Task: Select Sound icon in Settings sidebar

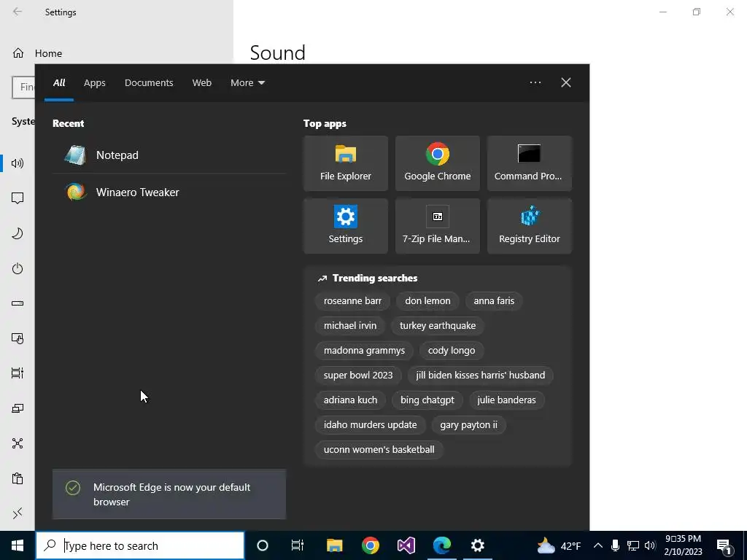Action: point(18,163)
